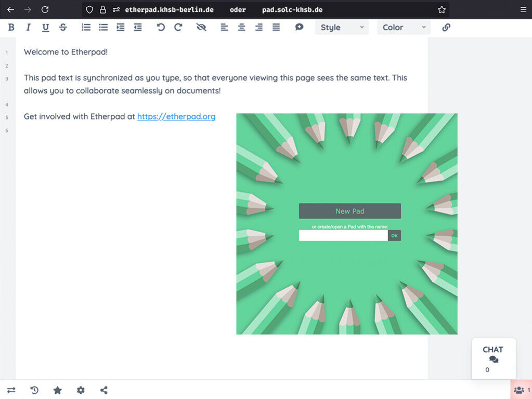Screen dimensions: 532x399
Task: Click the 'Get involved with Etherpad at' text
Action: 80,116
